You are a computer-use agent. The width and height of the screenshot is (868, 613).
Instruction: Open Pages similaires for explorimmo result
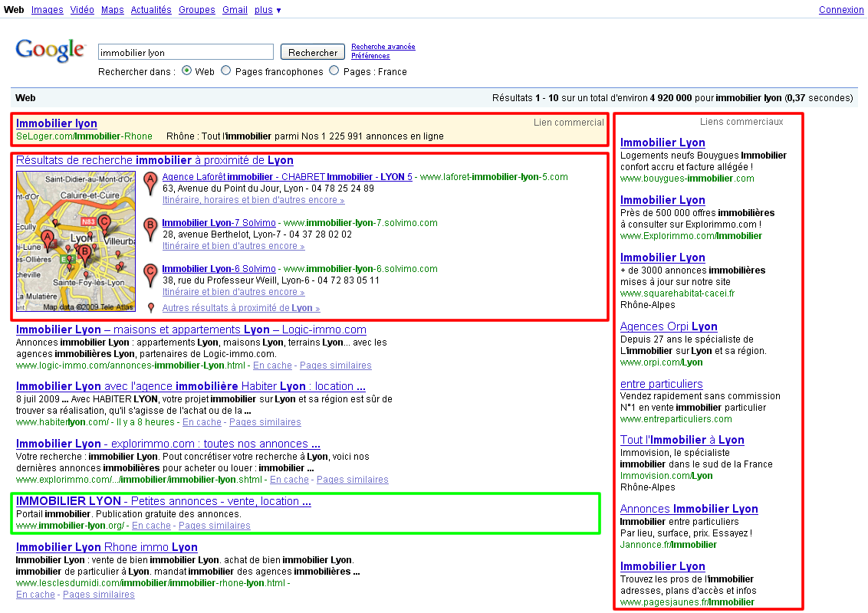tap(353, 480)
